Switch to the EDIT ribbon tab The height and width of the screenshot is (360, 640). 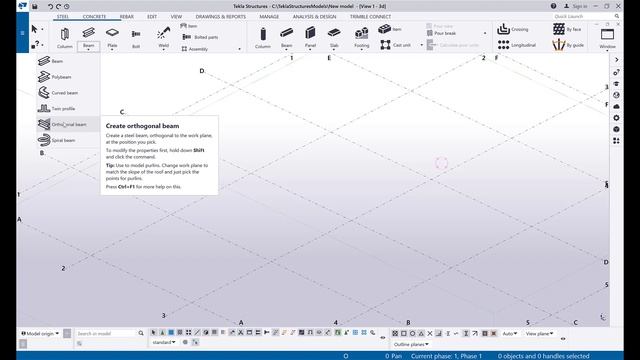tap(152, 17)
